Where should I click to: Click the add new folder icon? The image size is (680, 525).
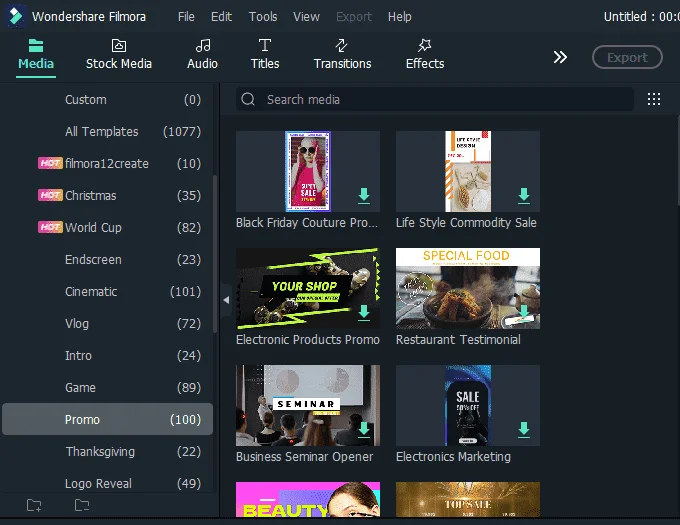click(x=34, y=505)
